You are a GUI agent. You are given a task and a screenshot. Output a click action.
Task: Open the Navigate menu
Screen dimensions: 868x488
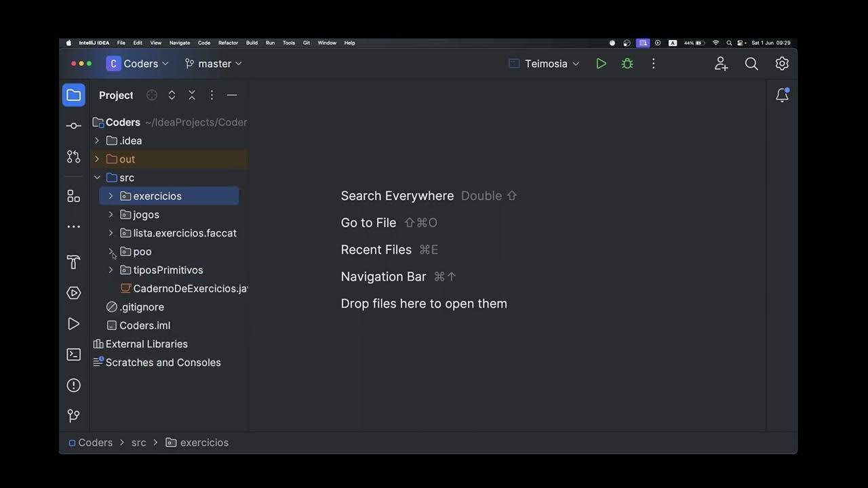point(180,43)
